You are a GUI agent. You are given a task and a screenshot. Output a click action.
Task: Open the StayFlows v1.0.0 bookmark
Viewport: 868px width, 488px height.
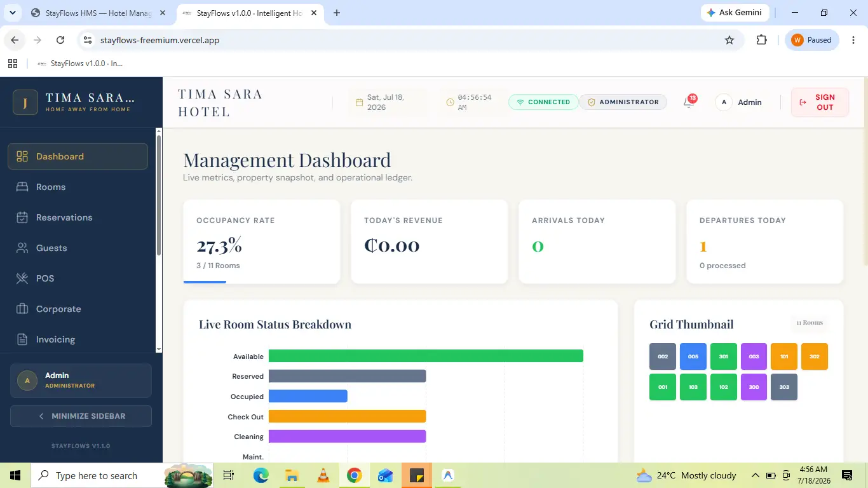coord(80,64)
